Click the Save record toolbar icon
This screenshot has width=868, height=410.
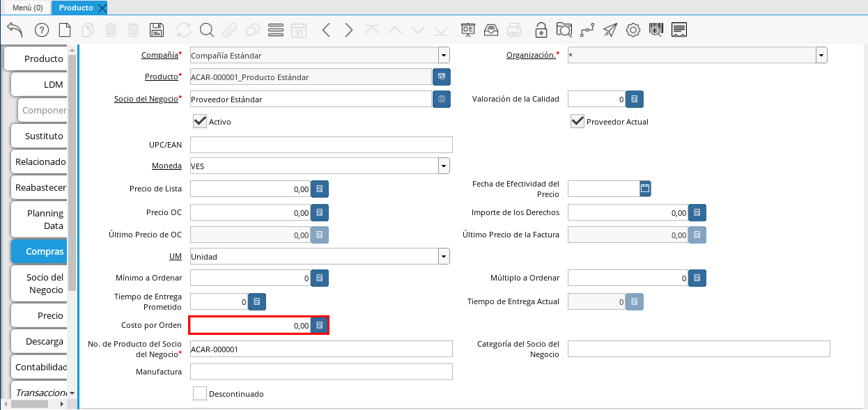coord(157,30)
